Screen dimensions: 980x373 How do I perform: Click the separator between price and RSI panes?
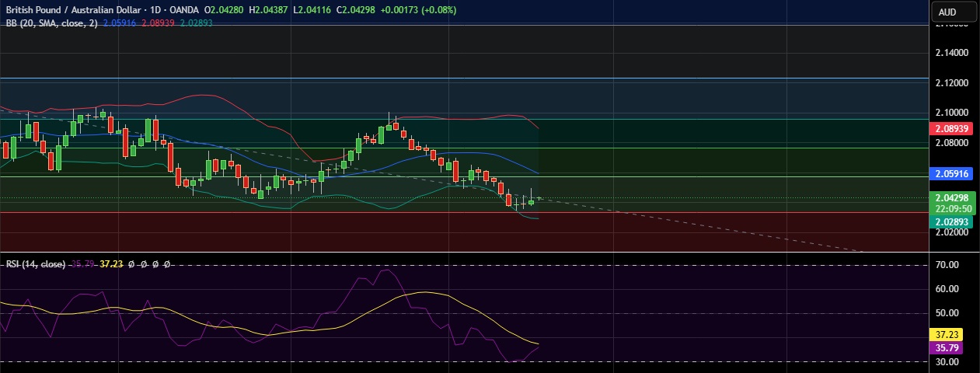click(466, 253)
